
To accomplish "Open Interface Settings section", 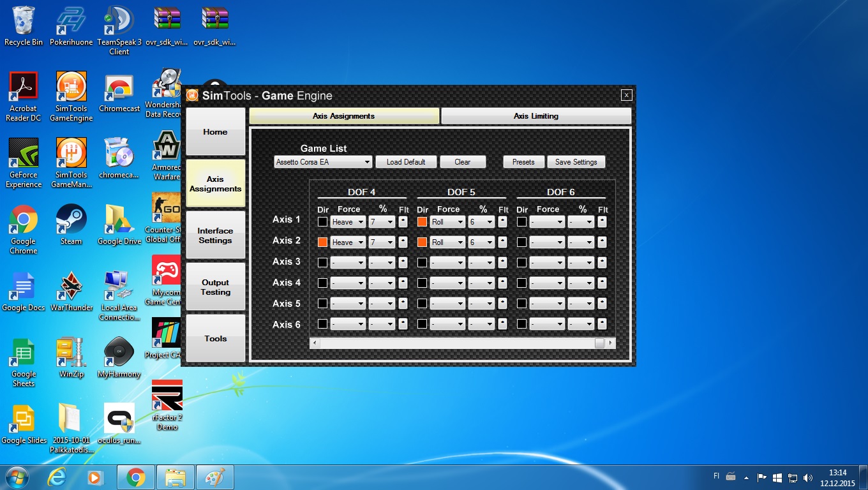I will tap(215, 235).
